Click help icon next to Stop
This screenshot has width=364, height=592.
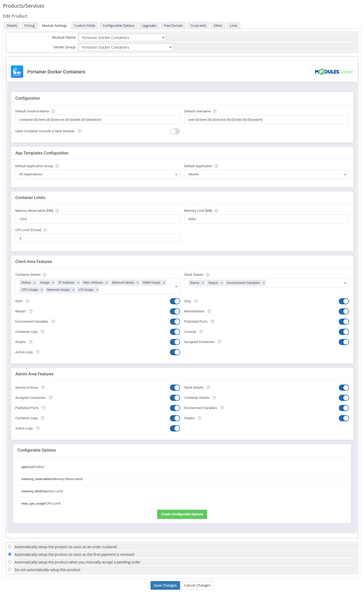(x=196, y=301)
